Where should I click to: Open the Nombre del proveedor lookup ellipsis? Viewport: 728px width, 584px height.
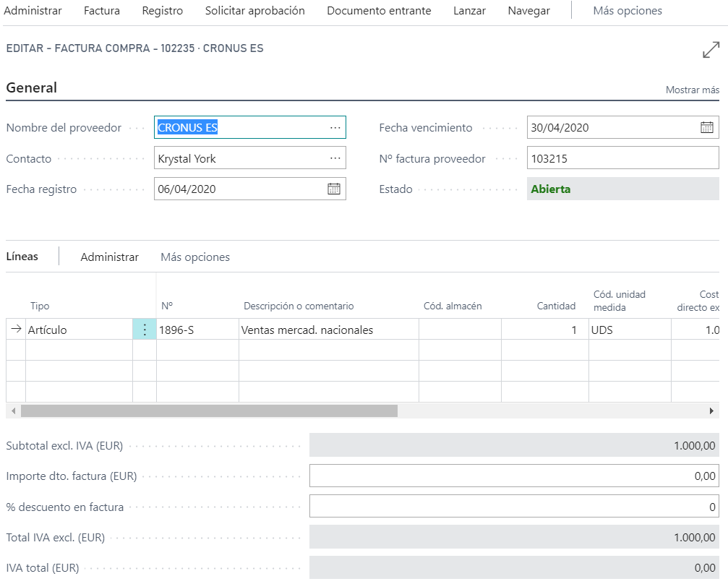pos(335,127)
